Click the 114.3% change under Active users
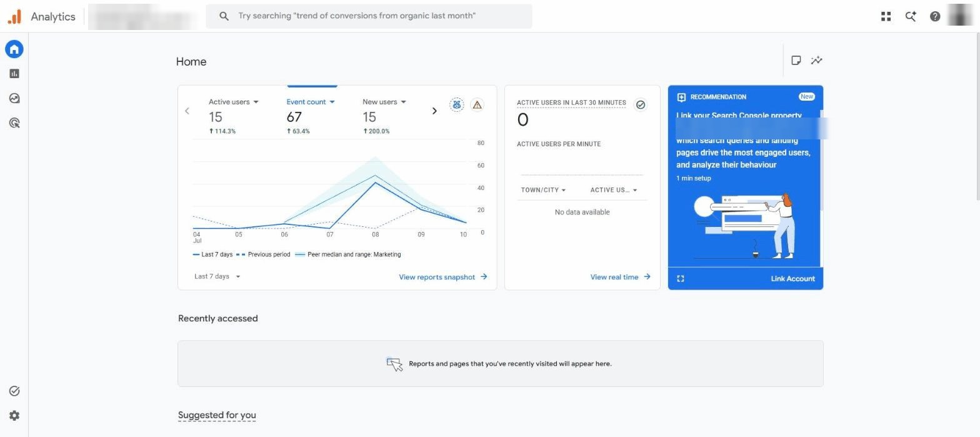This screenshot has width=980, height=437. point(222,131)
